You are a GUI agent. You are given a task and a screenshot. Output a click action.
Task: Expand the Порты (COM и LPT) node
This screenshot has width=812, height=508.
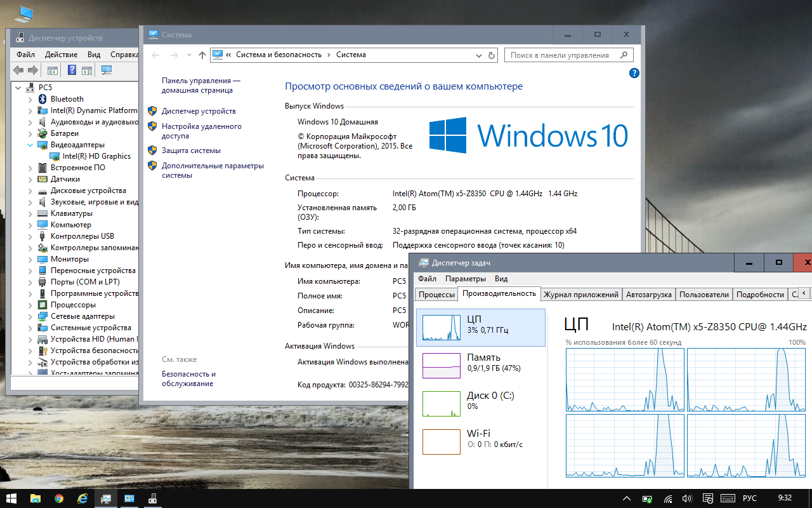[x=30, y=282]
